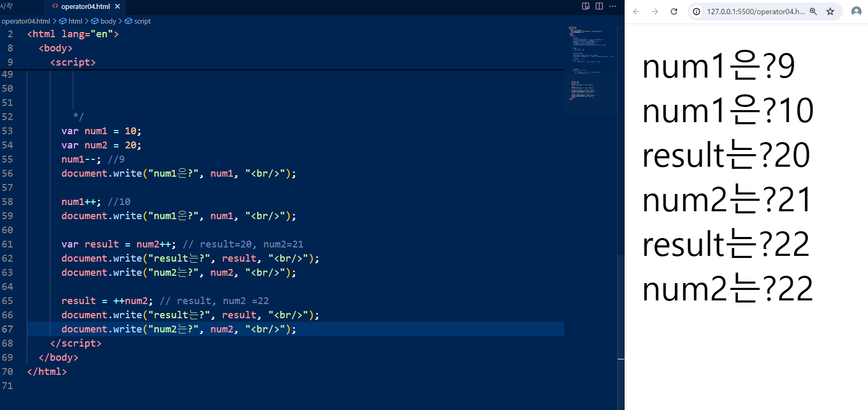
Task: Click the 시작 tab
Action: (x=6, y=6)
